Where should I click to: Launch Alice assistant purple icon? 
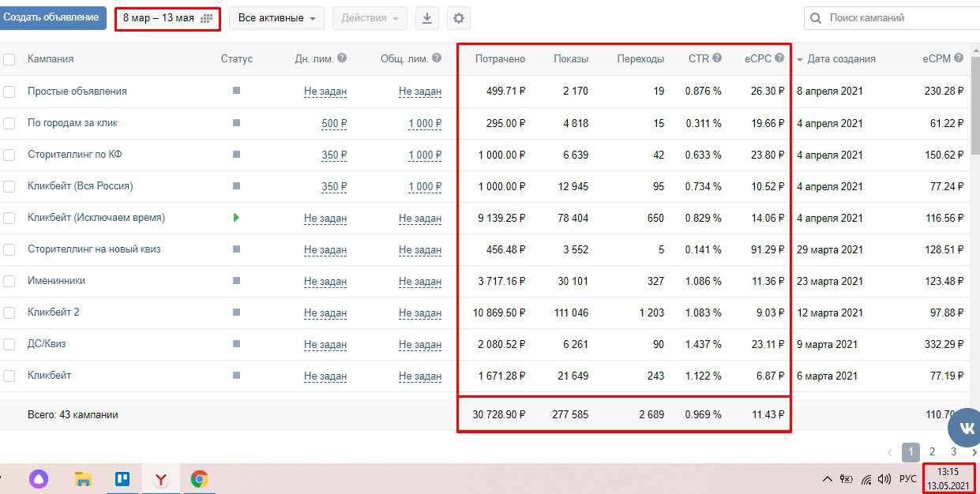click(x=38, y=479)
